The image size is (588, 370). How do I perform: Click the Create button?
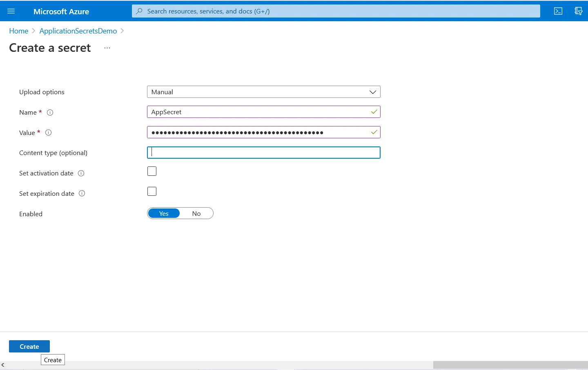[29, 347]
